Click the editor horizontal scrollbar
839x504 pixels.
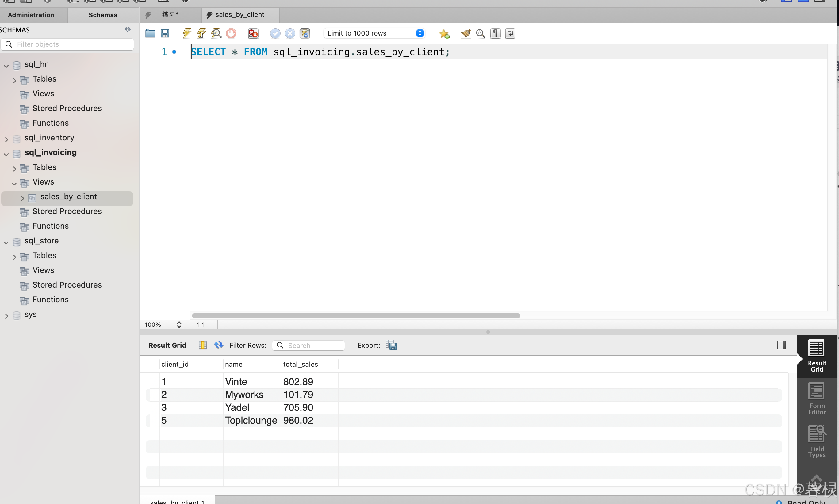tap(356, 315)
